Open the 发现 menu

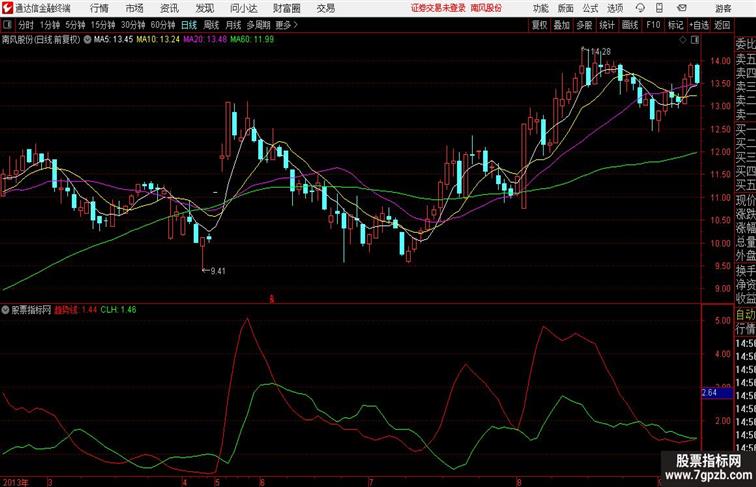pyautogui.click(x=204, y=8)
